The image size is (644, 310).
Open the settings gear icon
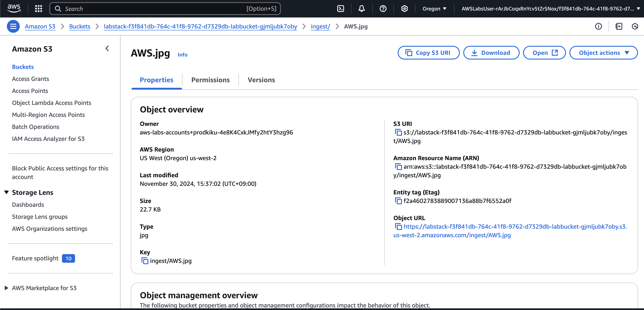(x=404, y=9)
